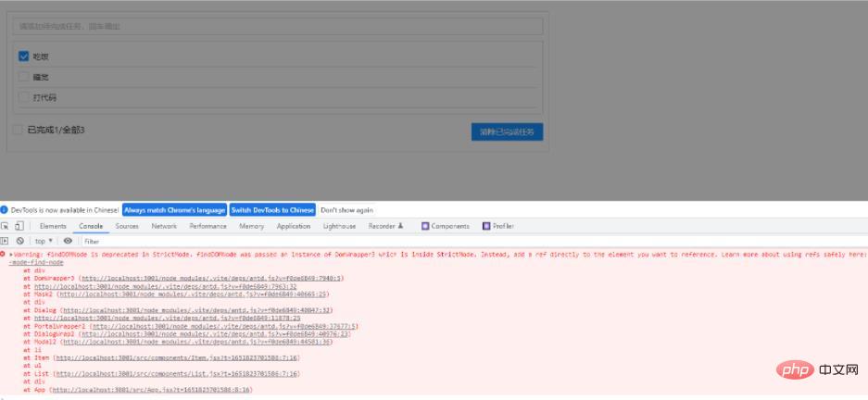This screenshot has height=400, width=868.
Task: Check the 打代码 todo checkbox
Action: click(23, 97)
